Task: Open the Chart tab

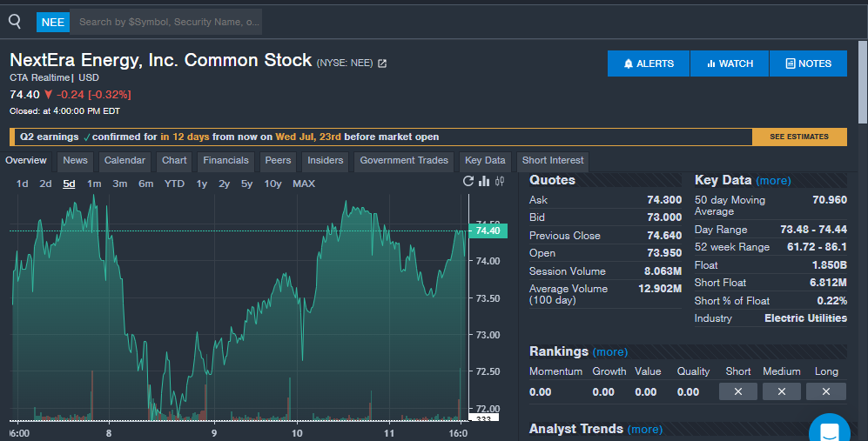Action: tap(174, 160)
